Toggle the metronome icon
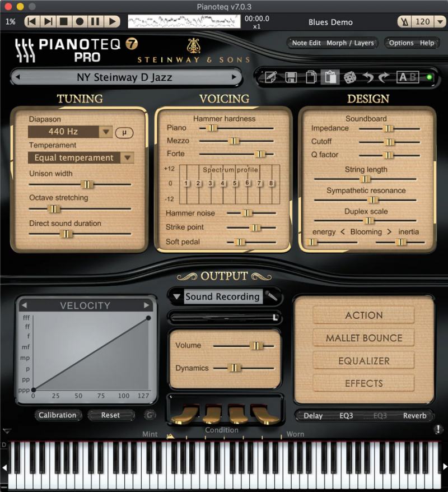448x492 pixels. [x=405, y=22]
